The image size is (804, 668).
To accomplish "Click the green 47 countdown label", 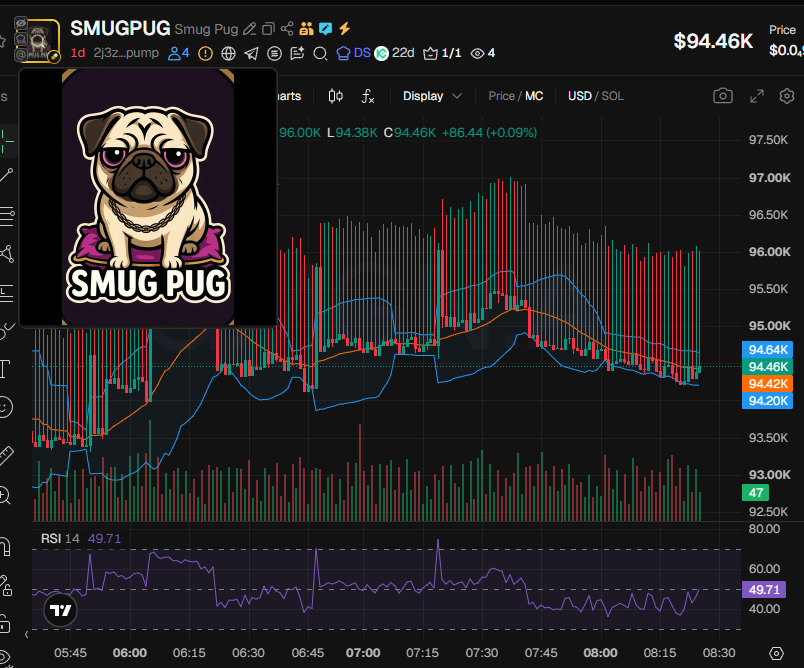I will click(x=756, y=493).
